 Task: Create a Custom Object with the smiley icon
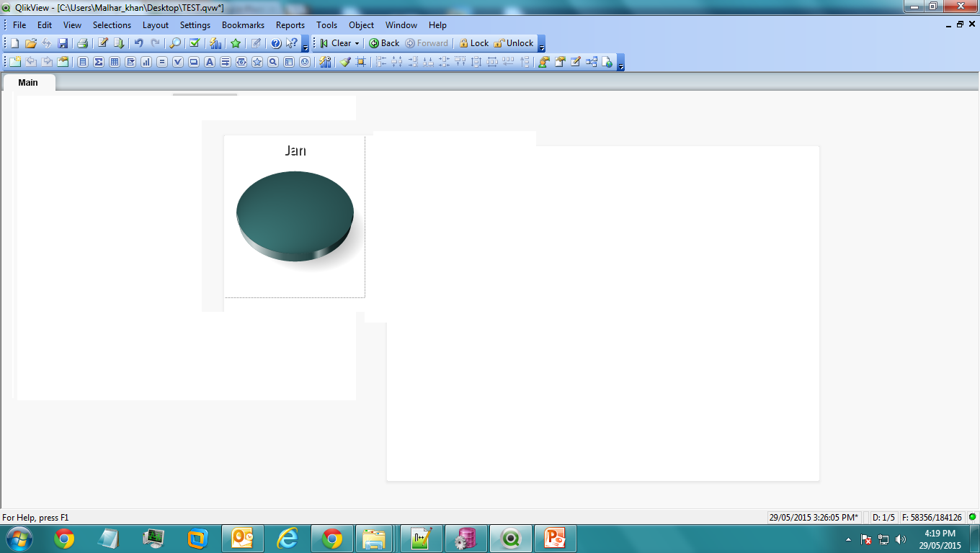(305, 62)
